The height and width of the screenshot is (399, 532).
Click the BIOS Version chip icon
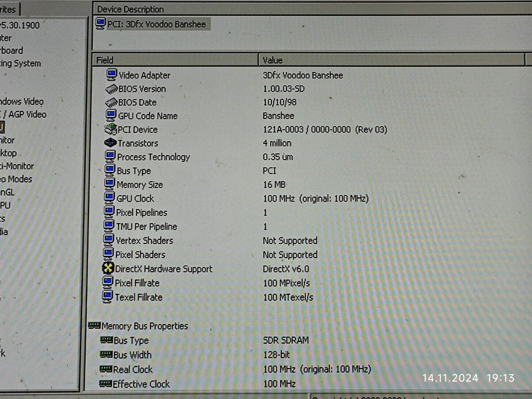pos(111,89)
